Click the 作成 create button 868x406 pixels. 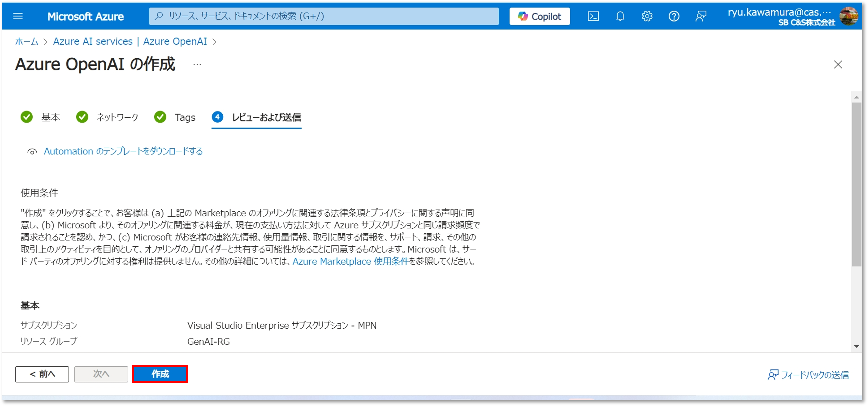[x=160, y=374]
